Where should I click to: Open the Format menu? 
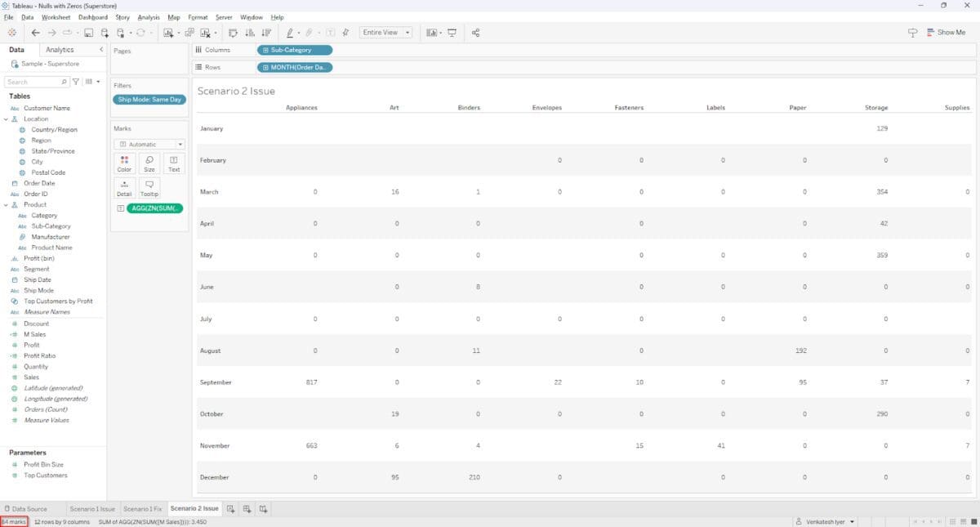tap(198, 17)
